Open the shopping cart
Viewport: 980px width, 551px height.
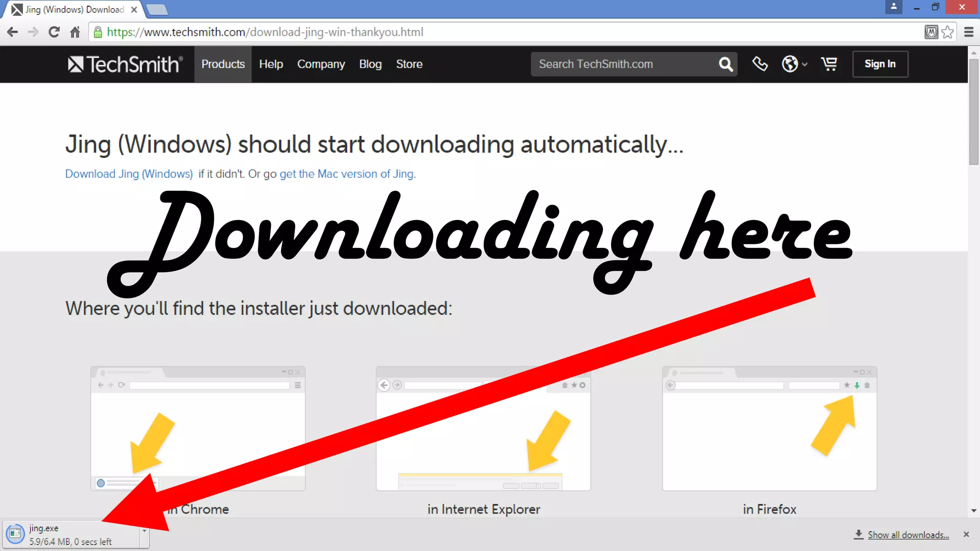point(829,64)
